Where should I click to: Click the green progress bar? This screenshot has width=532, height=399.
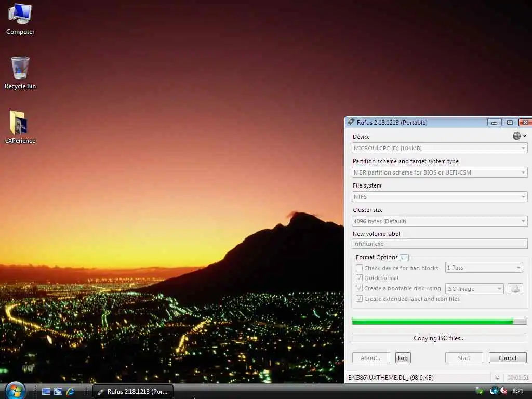440,321
